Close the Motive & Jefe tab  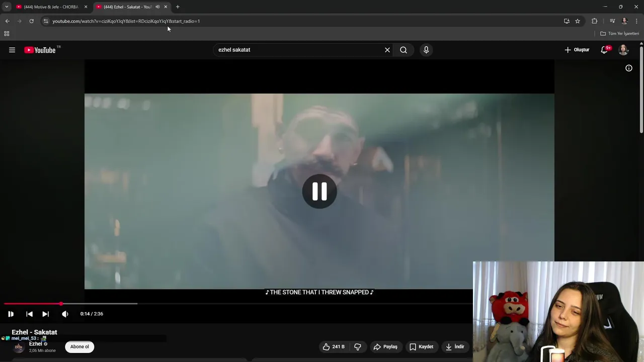[x=86, y=7]
